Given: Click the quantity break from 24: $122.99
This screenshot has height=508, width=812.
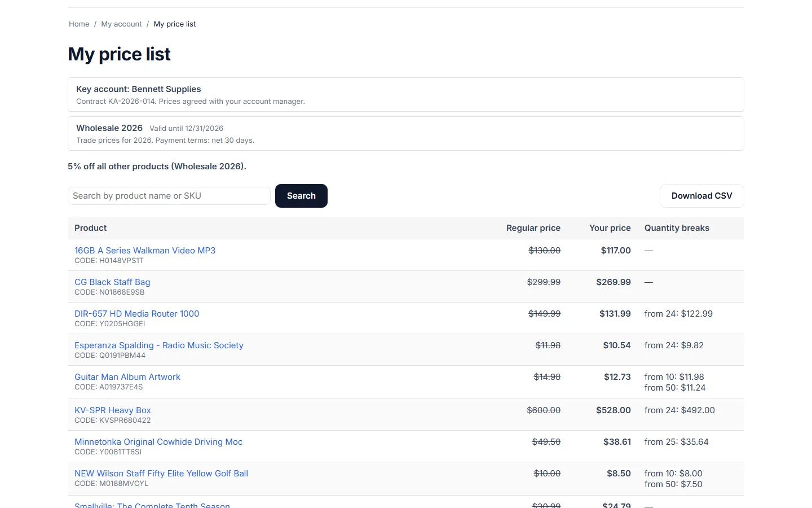Looking at the screenshot, I should coord(678,314).
